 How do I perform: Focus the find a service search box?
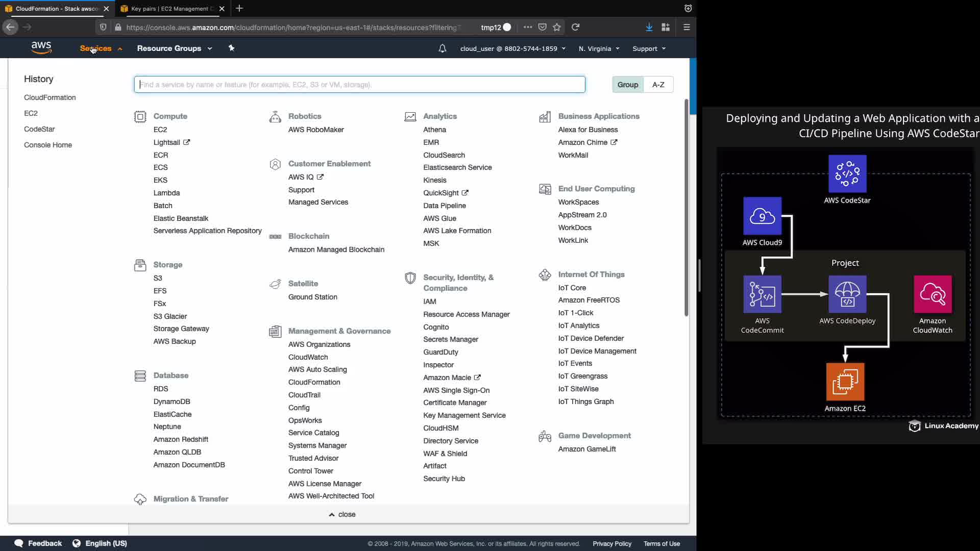[x=359, y=85]
